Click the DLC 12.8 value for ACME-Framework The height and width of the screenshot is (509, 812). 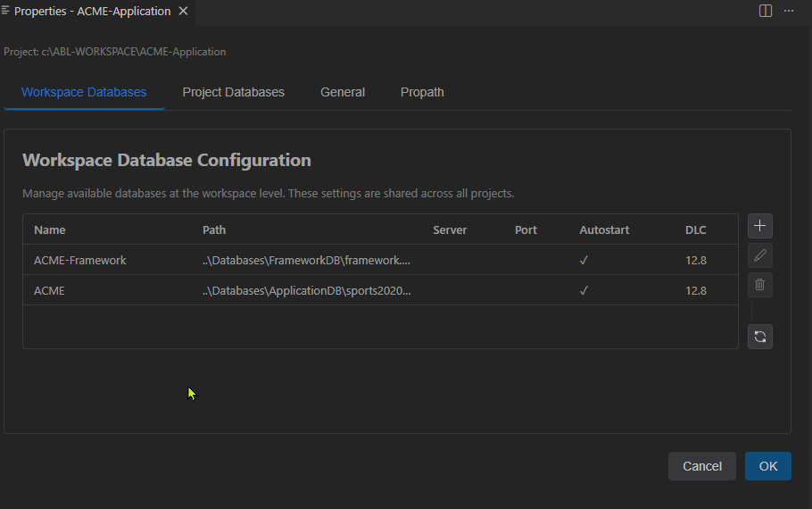[x=696, y=260]
